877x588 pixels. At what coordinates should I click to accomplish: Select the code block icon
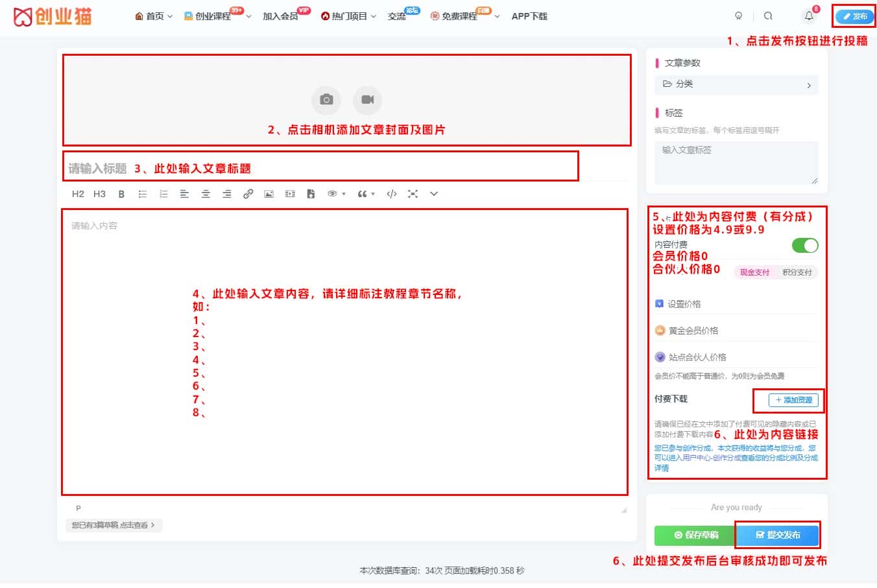(391, 193)
